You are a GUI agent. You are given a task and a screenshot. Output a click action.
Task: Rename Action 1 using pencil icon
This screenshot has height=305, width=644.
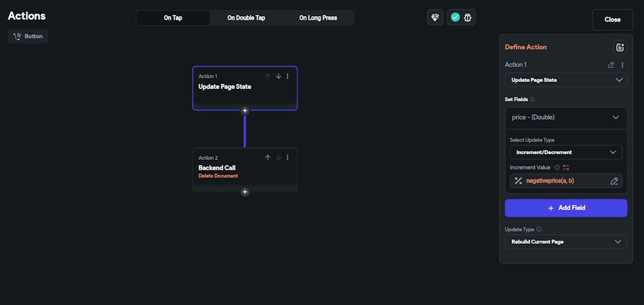(x=611, y=65)
